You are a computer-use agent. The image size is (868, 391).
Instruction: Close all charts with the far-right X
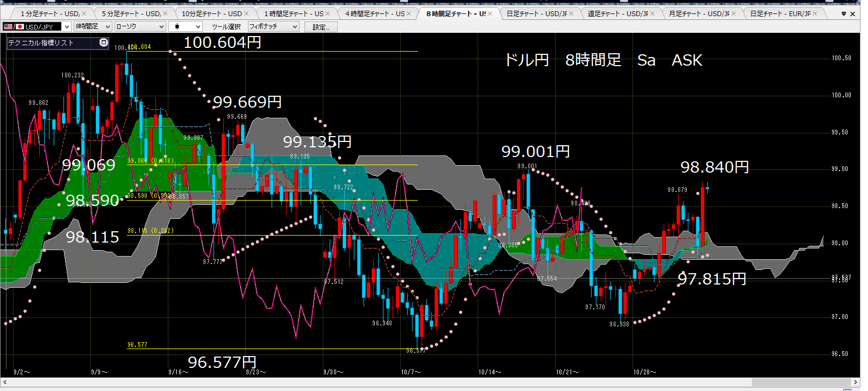tap(852, 14)
